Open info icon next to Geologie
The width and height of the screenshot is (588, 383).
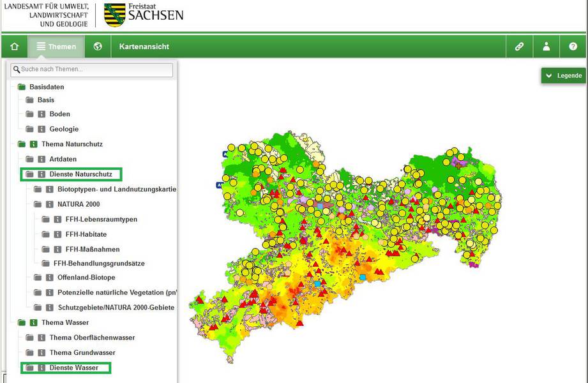point(41,129)
